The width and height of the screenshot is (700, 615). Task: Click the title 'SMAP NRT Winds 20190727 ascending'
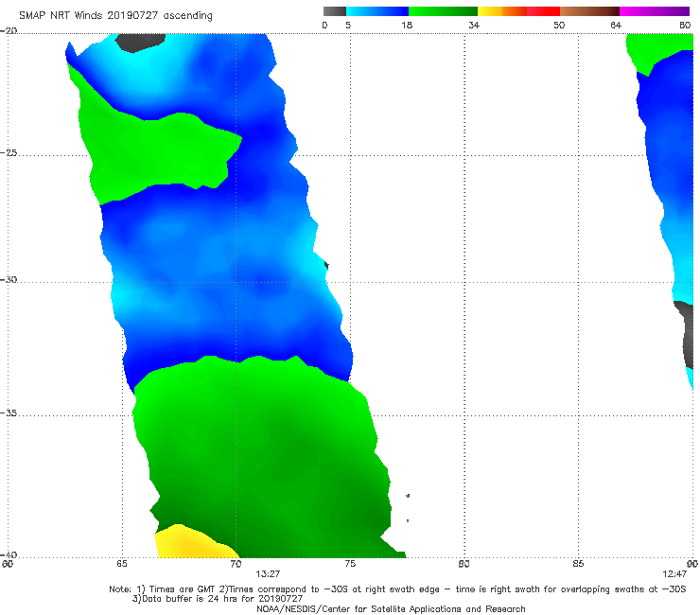[x=115, y=15]
